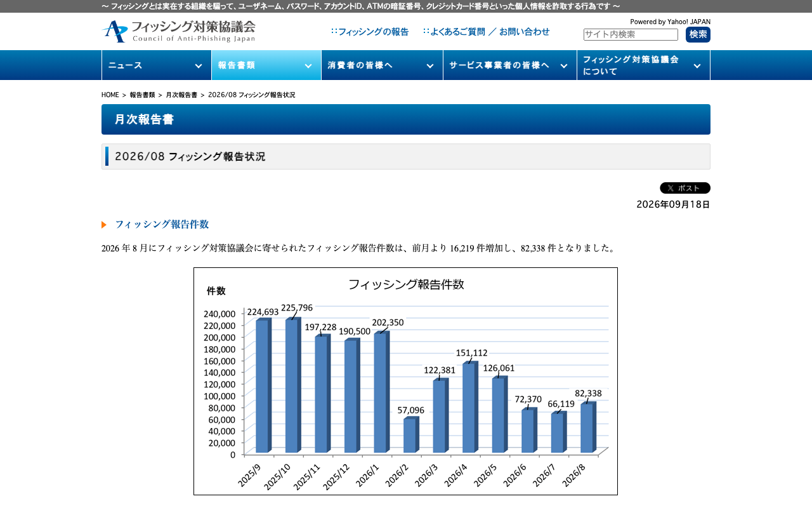Click Powered by Yahoo! JAPAN text

pyautogui.click(x=671, y=22)
